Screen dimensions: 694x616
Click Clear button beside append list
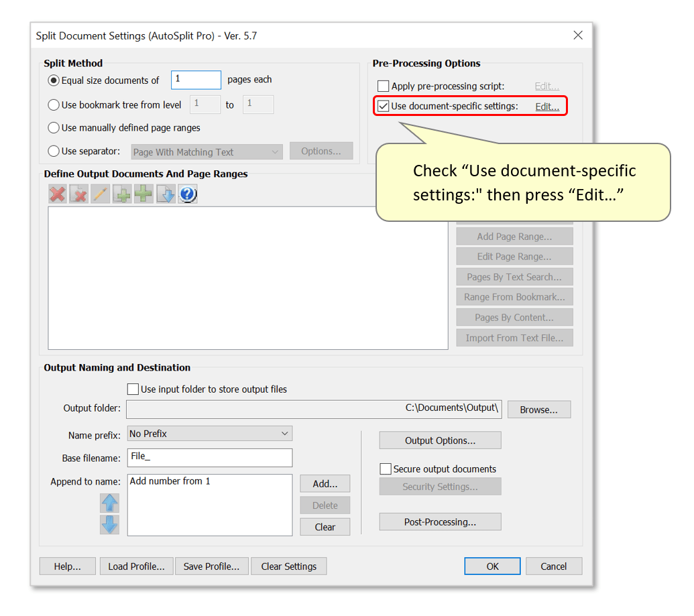tap(325, 527)
